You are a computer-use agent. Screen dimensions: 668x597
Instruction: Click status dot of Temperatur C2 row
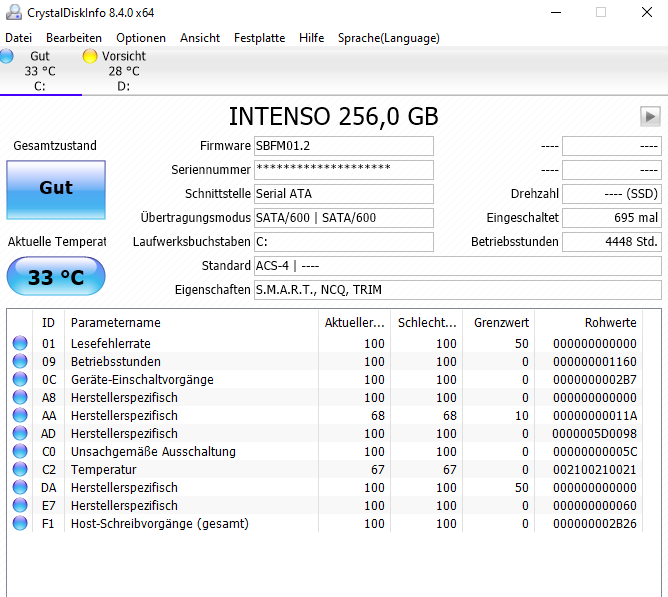click(20, 469)
